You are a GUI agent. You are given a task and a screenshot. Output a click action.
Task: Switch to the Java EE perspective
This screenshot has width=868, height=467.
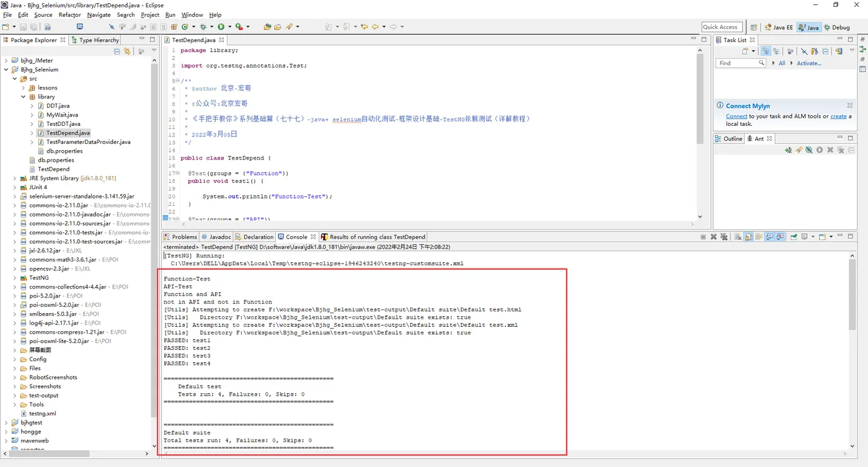point(779,27)
